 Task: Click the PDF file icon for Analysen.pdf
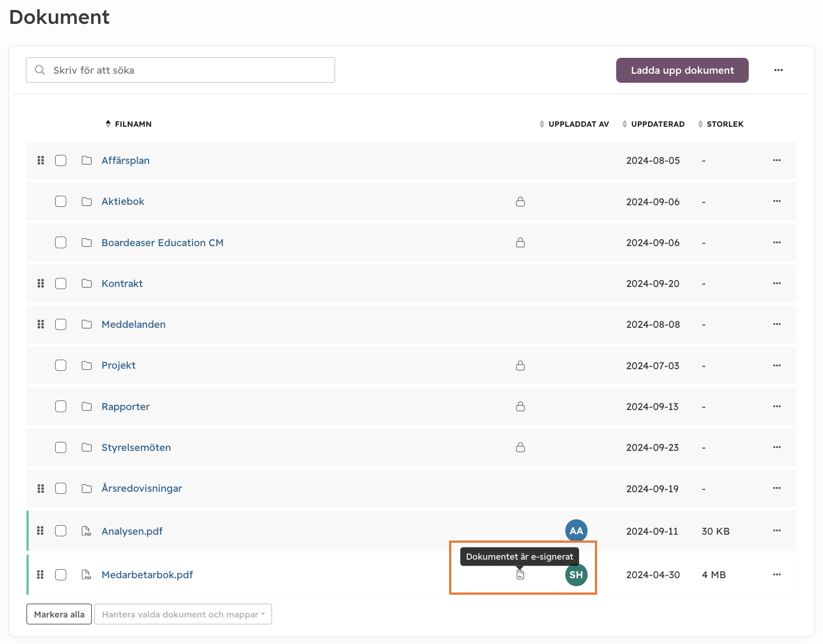pyautogui.click(x=86, y=531)
